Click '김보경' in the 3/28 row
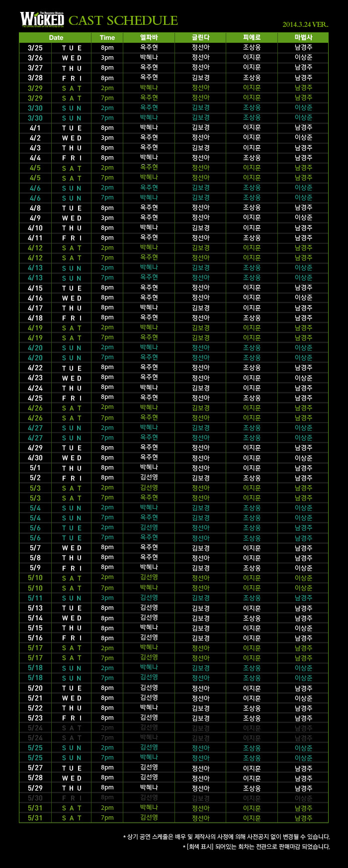This screenshot has height=868, width=348. 200,78
